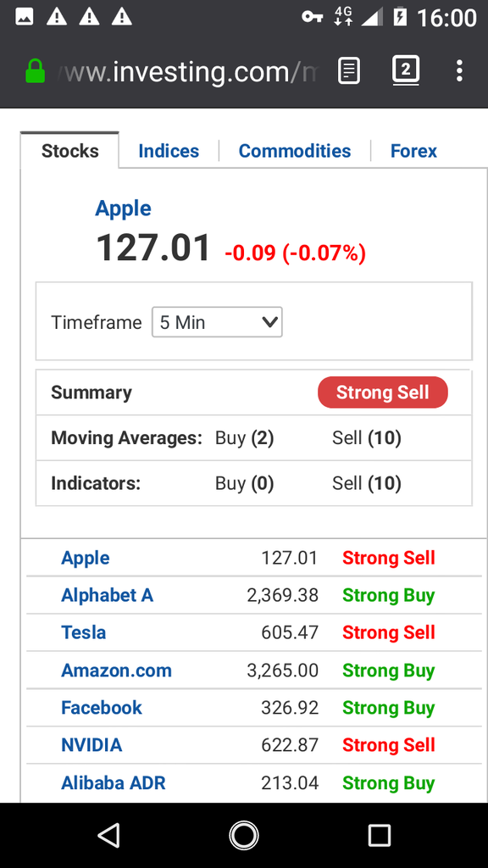The image size is (488, 868).
Task: Switch to the Indices tab
Action: pyautogui.click(x=169, y=151)
